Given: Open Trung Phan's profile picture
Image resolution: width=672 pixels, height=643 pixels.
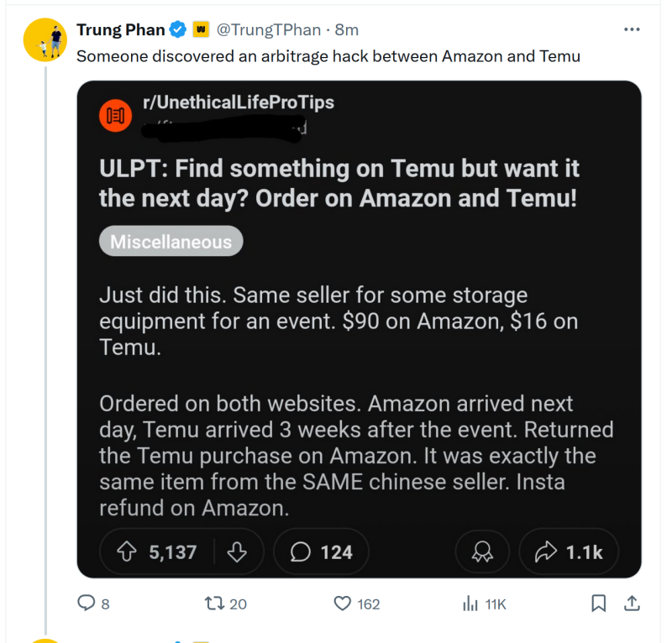Looking at the screenshot, I should tap(45, 39).
